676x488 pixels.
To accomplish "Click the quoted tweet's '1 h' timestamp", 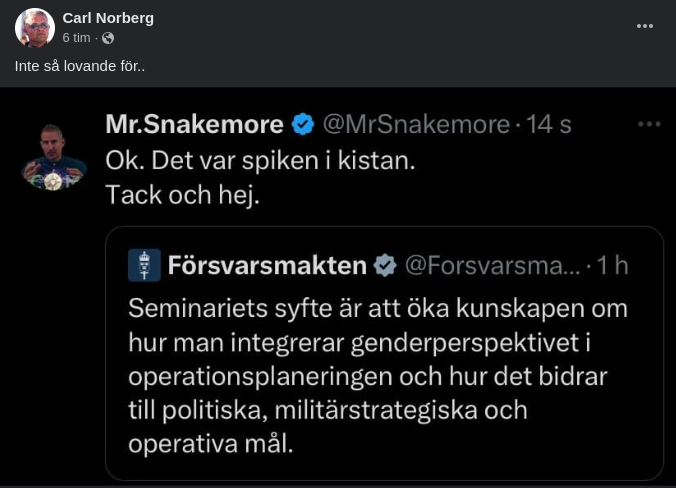I will pyautogui.click(x=613, y=265).
